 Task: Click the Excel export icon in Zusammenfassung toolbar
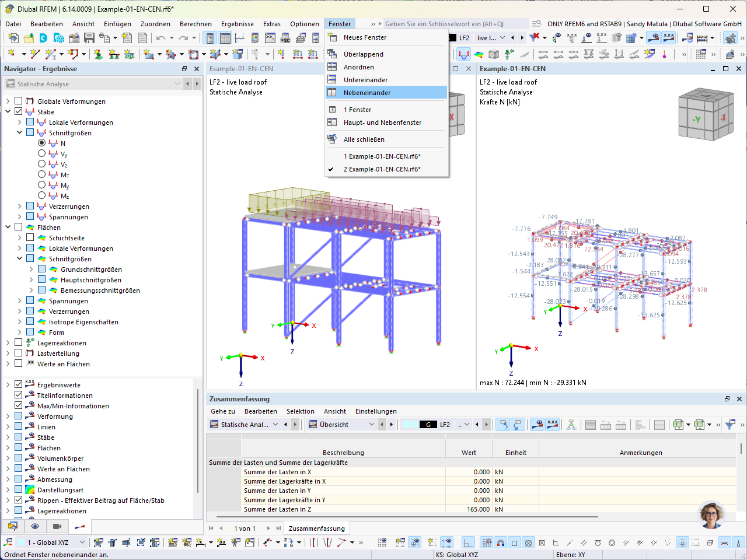pos(678,425)
